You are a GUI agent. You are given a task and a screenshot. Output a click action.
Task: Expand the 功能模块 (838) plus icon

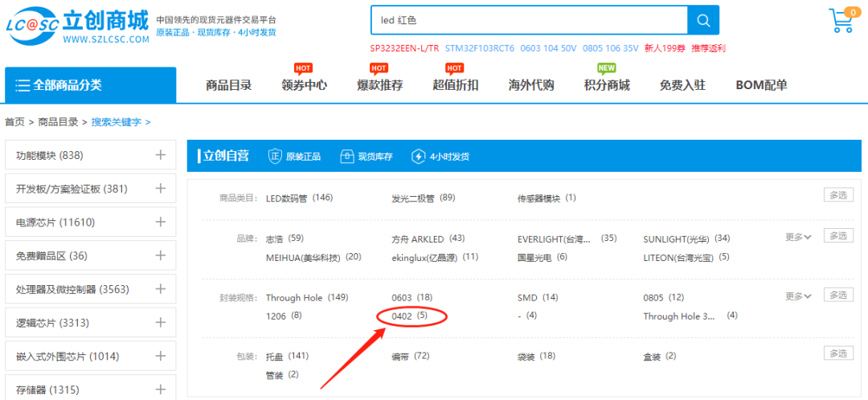(x=161, y=155)
